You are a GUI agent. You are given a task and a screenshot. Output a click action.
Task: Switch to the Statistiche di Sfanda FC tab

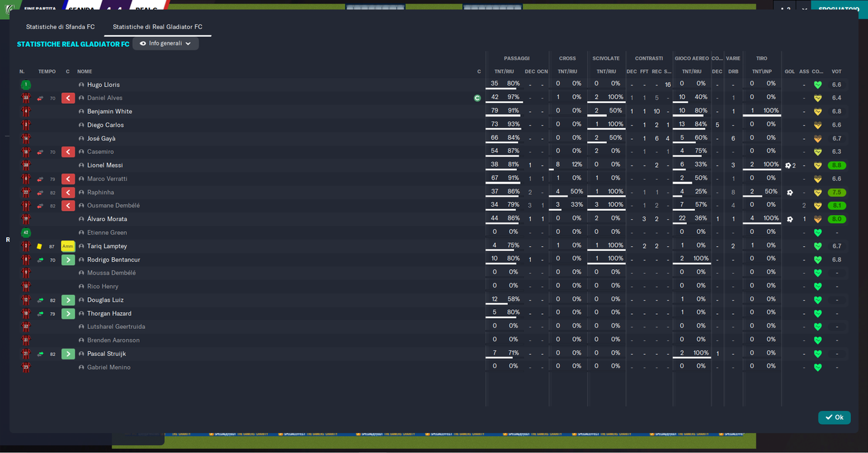click(x=60, y=27)
